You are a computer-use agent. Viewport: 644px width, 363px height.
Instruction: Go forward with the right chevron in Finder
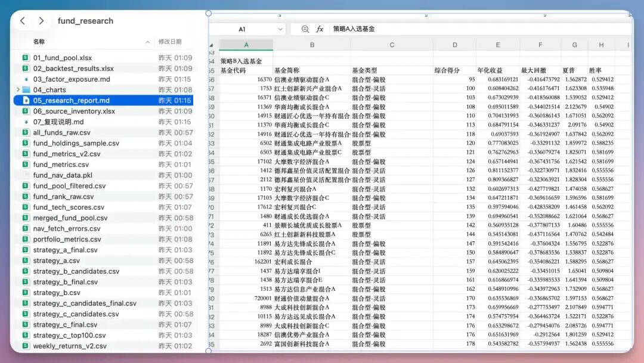[41, 21]
